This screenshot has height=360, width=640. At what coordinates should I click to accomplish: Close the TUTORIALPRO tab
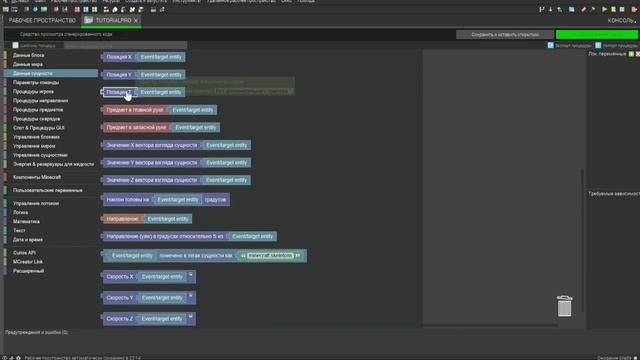tap(136, 20)
